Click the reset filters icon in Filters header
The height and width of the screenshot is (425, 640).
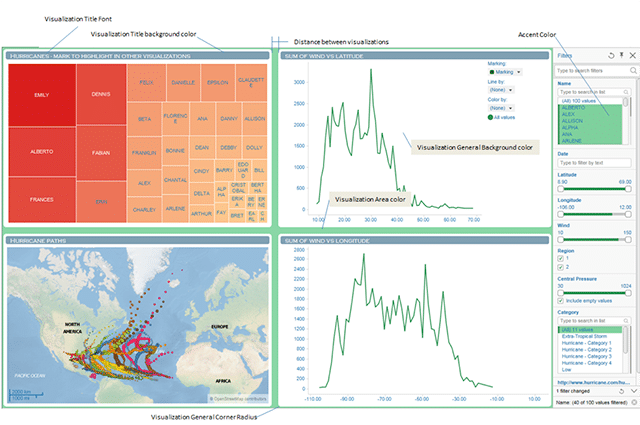click(x=610, y=58)
